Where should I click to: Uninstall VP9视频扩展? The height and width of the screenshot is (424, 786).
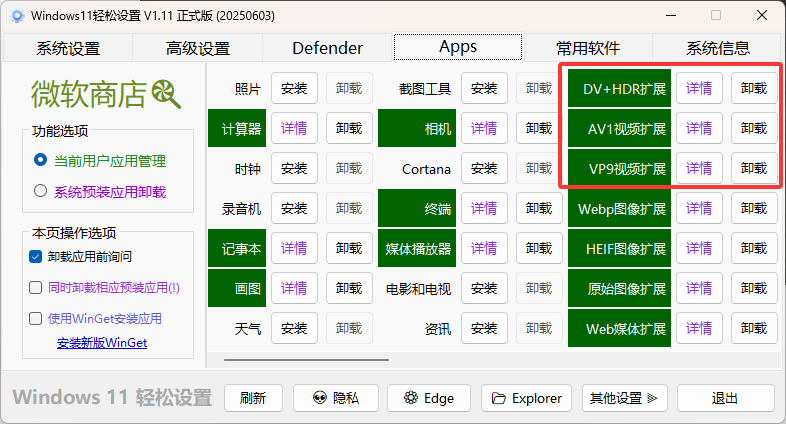[x=754, y=168]
